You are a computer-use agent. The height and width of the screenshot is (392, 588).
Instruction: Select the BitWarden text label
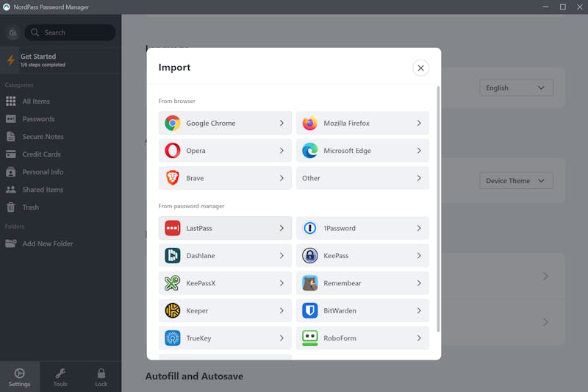(x=340, y=310)
